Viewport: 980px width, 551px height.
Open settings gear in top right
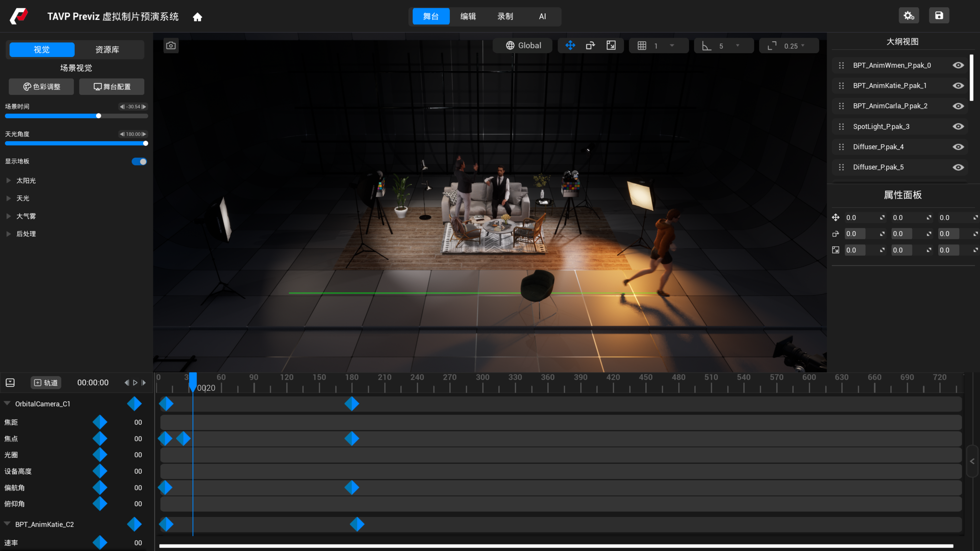tap(909, 16)
